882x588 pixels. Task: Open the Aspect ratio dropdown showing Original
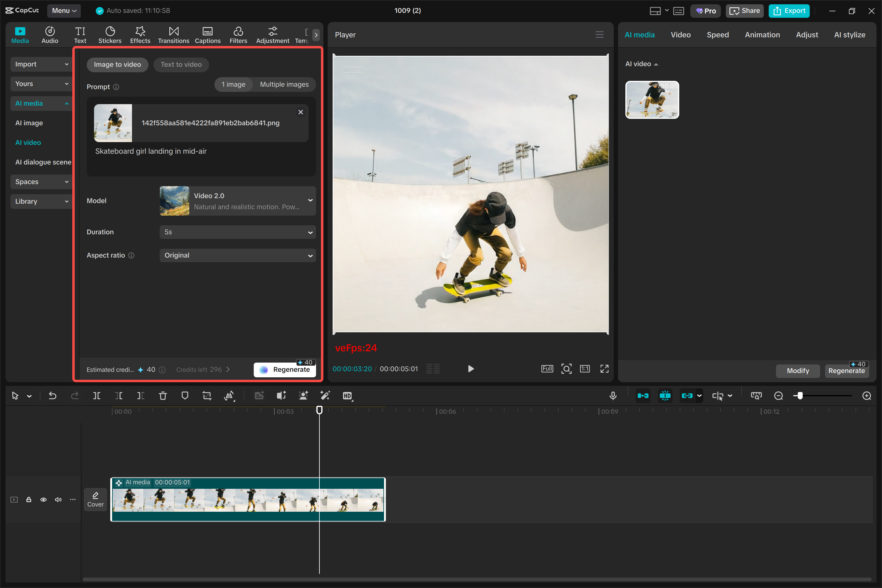click(237, 255)
